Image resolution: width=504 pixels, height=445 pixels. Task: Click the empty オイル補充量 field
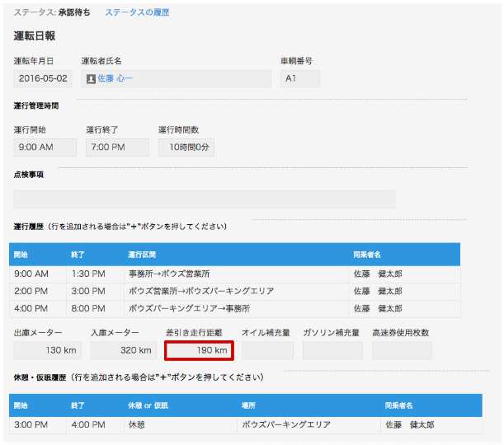coord(267,351)
